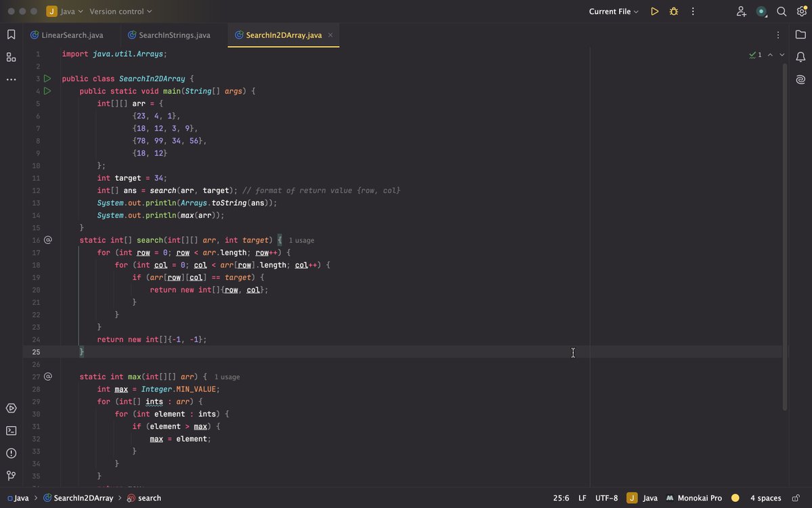Click the format of return value comment
Screen dimensions: 812x508
click(321, 190)
